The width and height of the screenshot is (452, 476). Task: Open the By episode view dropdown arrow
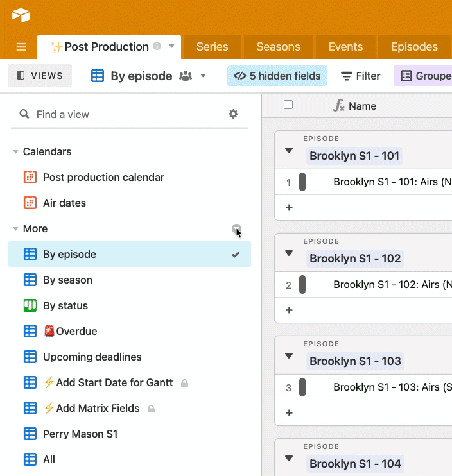(204, 76)
